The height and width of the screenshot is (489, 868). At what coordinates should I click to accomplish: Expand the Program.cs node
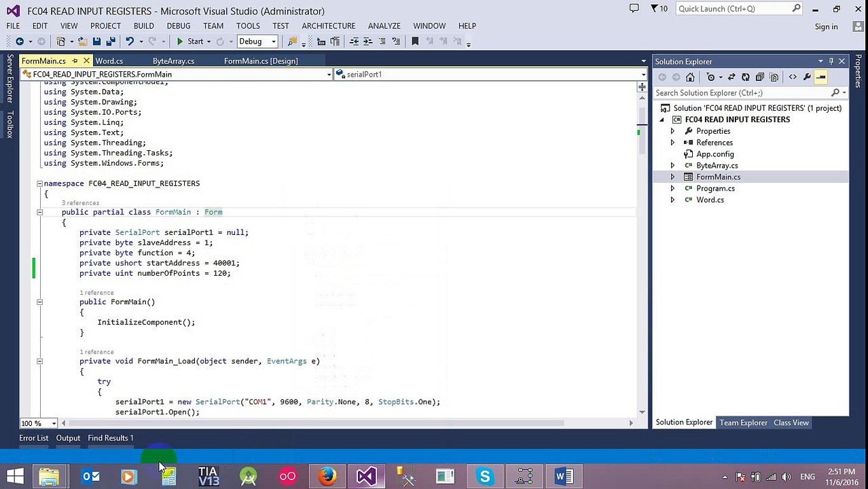[x=672, y=189]
